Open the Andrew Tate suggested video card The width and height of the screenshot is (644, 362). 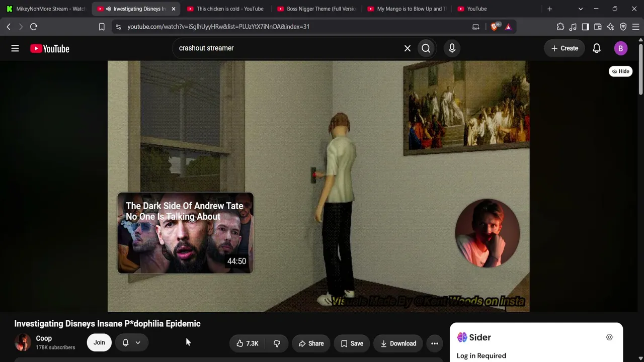point(185,233)
